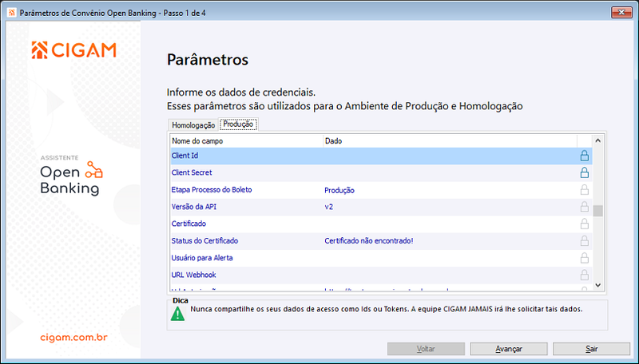Select the 'Certificado' field name

coord(189,224)
